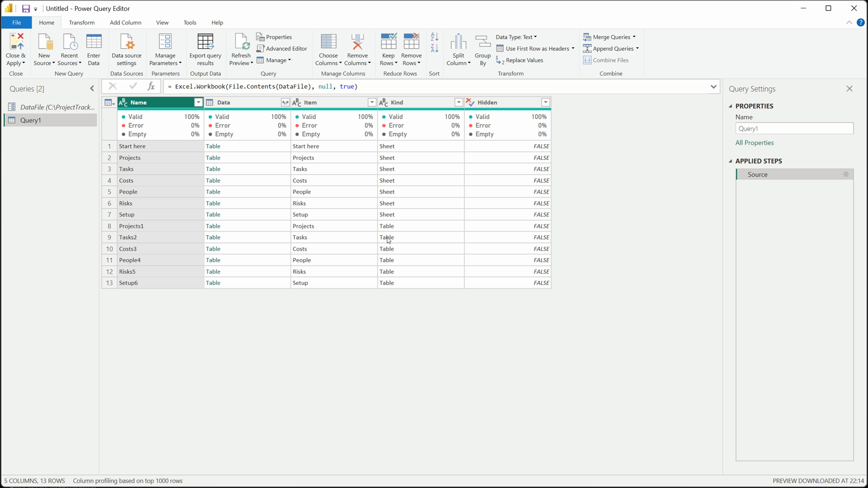Click the Properties button in ribbon
Screen dimensions: 868x488
pos(275,37)
